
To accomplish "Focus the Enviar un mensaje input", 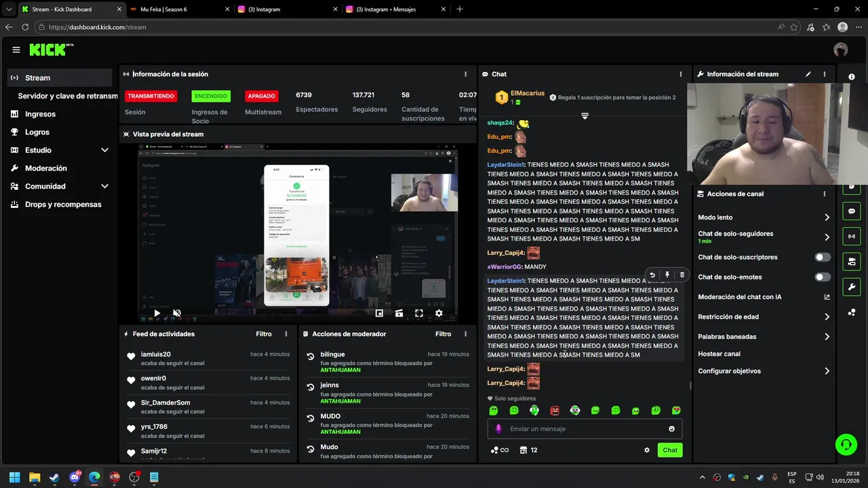I will coord(583,428).
